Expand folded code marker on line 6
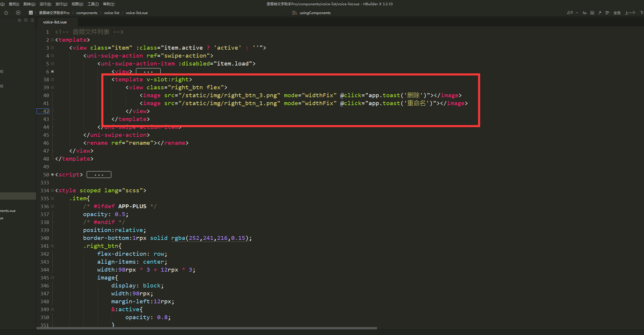 click(53, 71)
